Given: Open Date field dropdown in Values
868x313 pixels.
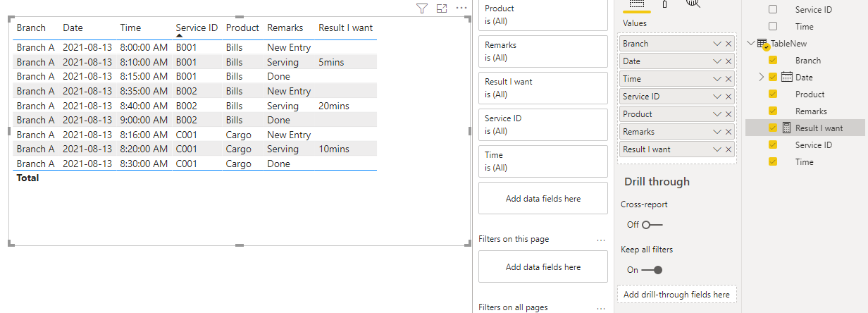Looking at the screenshot, I should (717, 61).
